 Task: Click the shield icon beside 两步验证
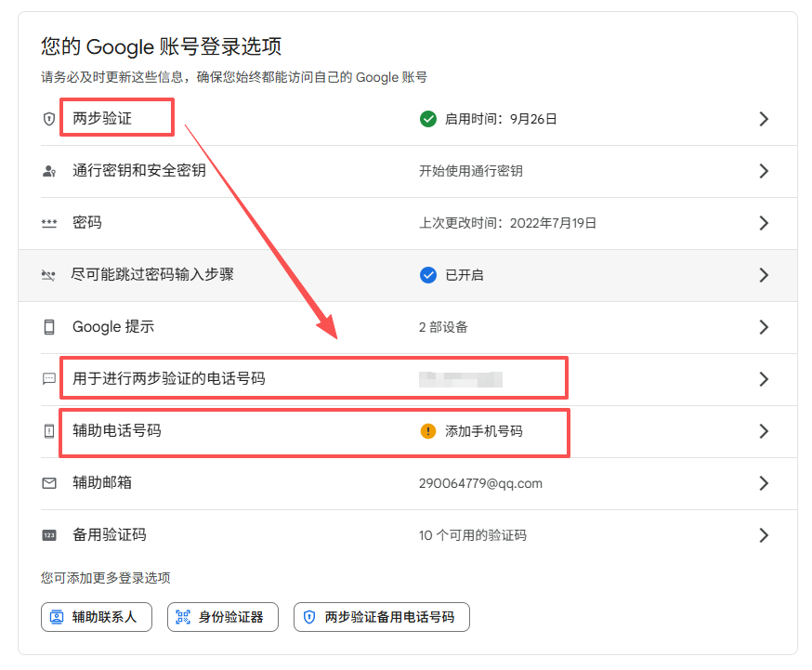(49, 119)
